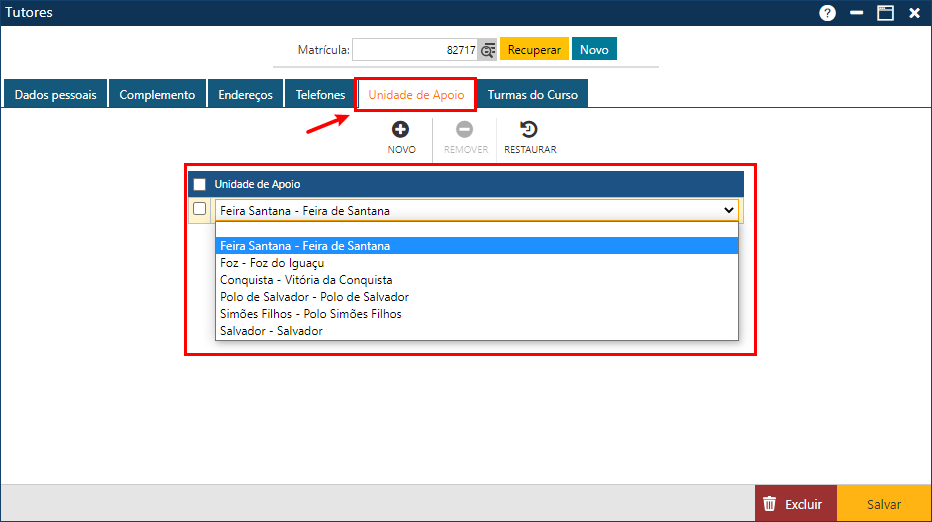This screenshot has width=932, height=522.
Task: Click the REMOVER minus icon
Action: point(465,129)
